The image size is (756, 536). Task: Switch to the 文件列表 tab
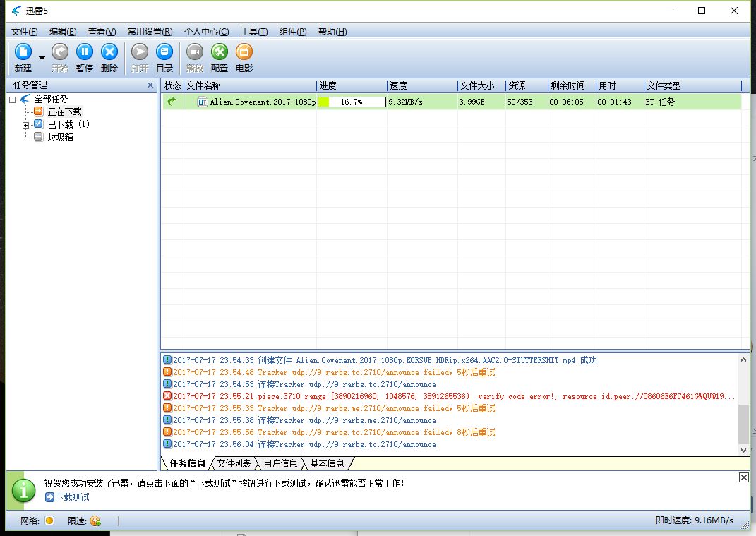click(234, 463)
